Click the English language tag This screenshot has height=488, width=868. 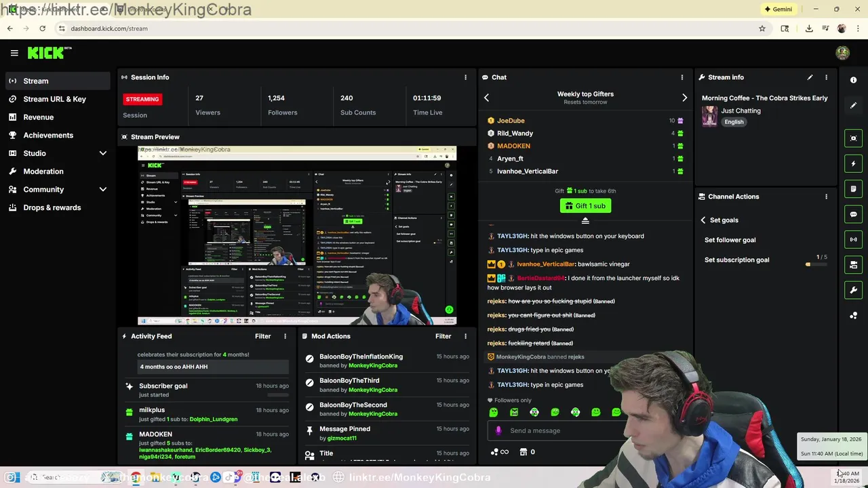tap(734, 122)
